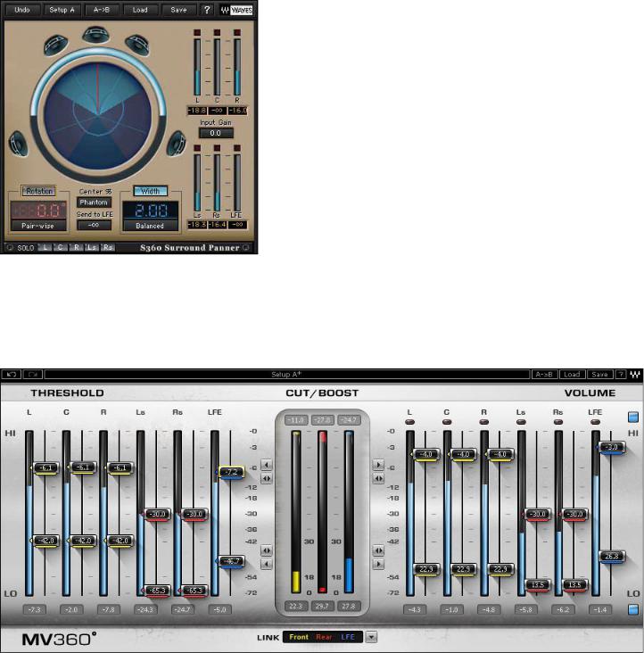Click the lower double-arrow button beside volume faders

coord(378,550)
